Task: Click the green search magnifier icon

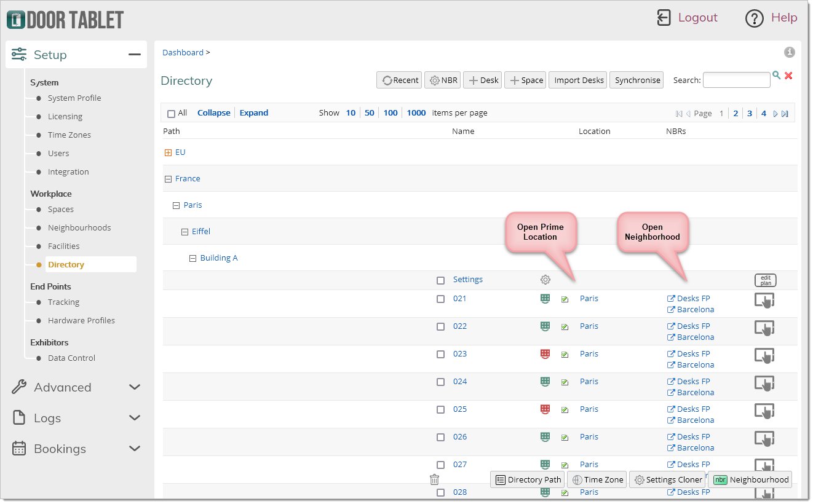Action: click(x=776, y=75)
